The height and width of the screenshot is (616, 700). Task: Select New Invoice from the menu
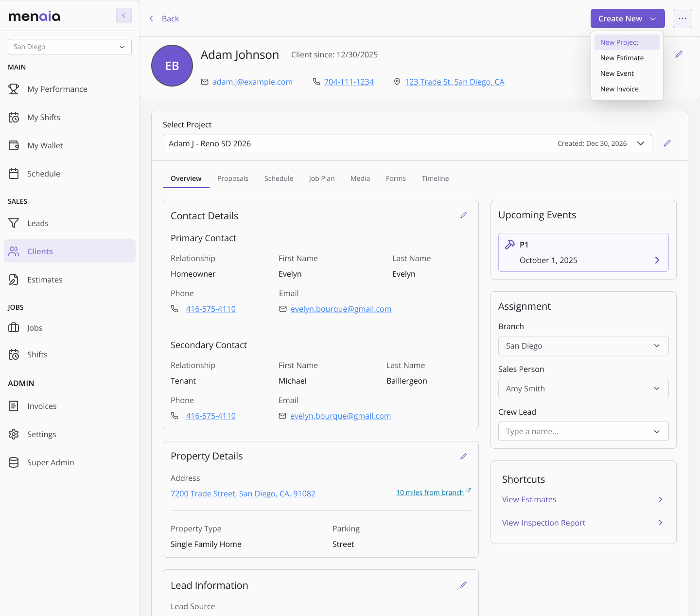(627, 89)
